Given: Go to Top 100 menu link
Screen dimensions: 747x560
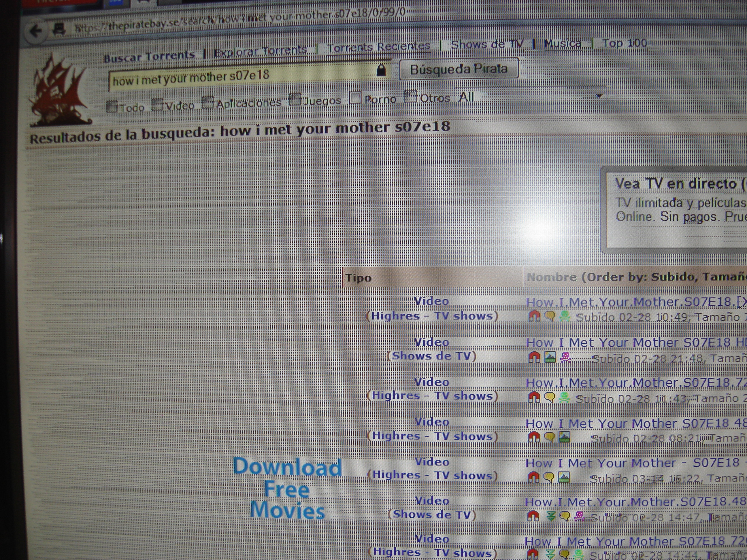Looking at the screenshot, I should (x=625, y=43).
